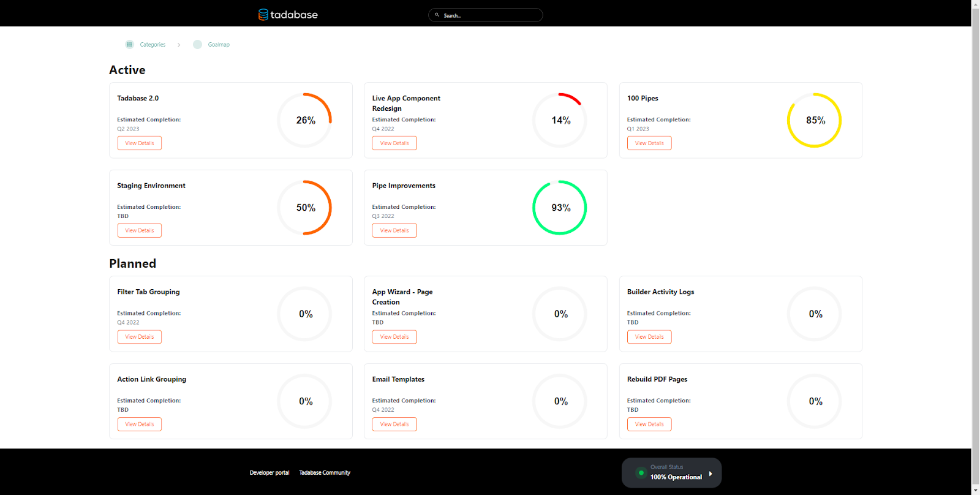Click the Builder Activity Logs title
Image resolution: width=980 pixels, height=495 pixels.
coord(660,292)
